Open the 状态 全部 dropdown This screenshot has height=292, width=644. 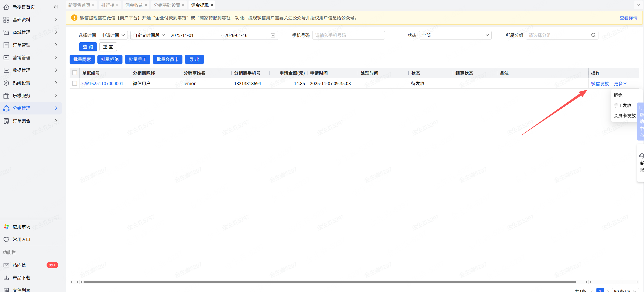click(x=455, y=35)
